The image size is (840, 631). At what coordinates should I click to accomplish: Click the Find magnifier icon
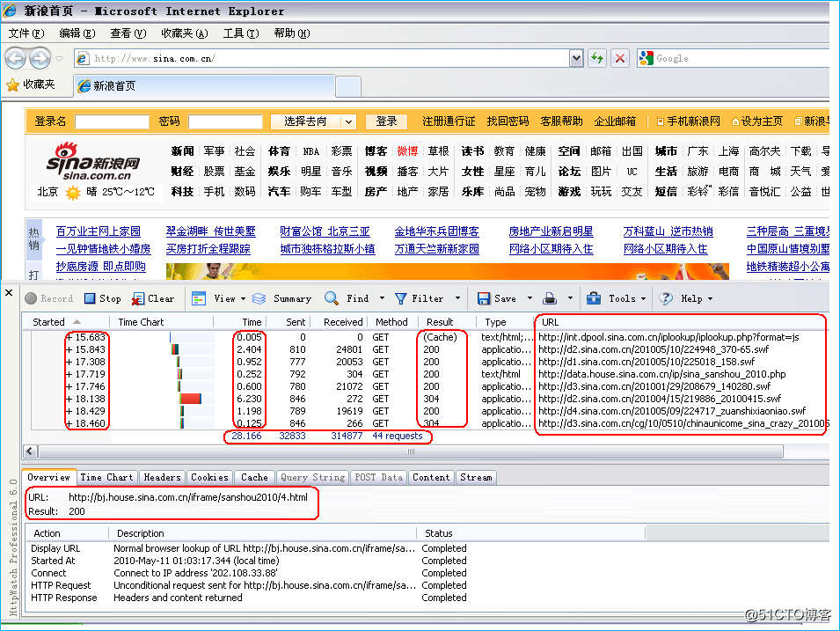click(x=332, y=298)
